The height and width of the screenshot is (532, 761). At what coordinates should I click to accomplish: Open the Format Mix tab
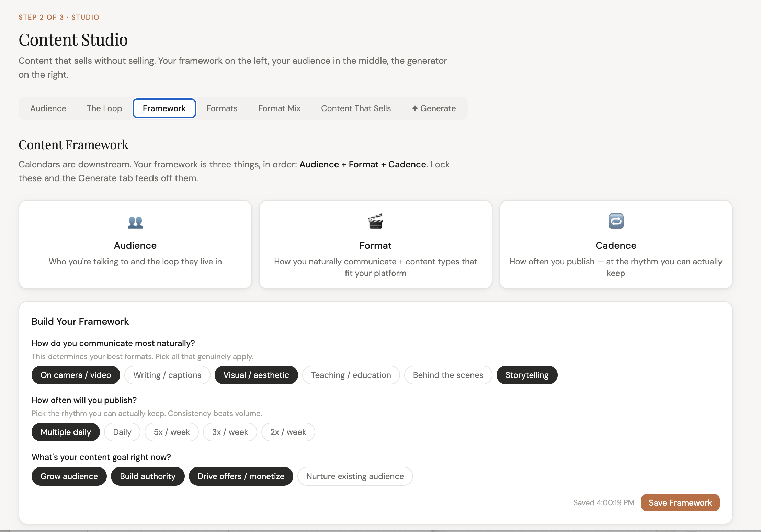click(279, 108)
